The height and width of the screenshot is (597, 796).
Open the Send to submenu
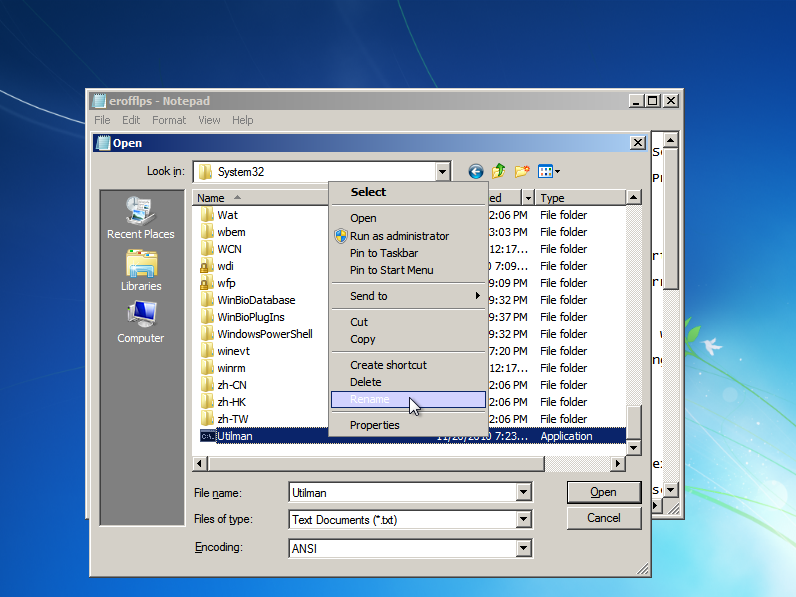tap(369, 296)
